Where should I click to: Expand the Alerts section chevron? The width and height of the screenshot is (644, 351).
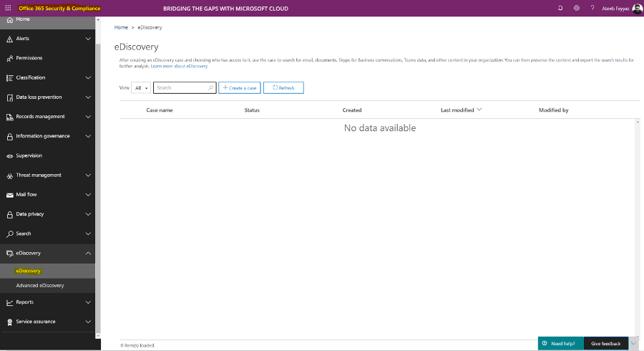click(x=88, y=39)
